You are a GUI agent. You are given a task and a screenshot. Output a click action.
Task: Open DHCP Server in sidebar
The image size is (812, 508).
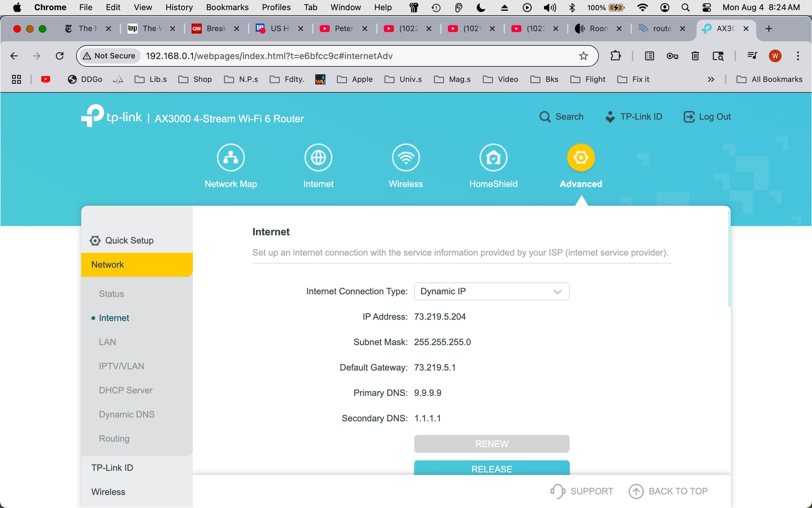[126, 390]
